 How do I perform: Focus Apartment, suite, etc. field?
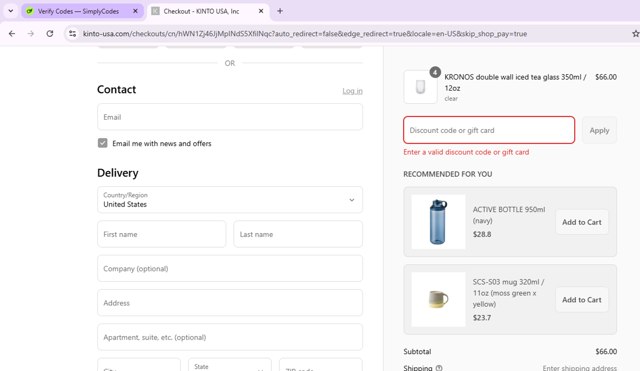(230, 337)
